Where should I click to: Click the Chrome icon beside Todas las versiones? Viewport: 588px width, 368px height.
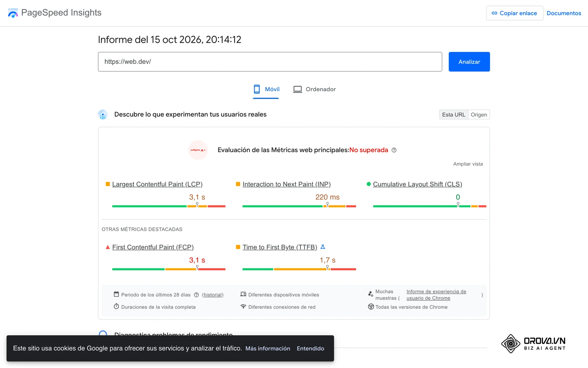371,307
